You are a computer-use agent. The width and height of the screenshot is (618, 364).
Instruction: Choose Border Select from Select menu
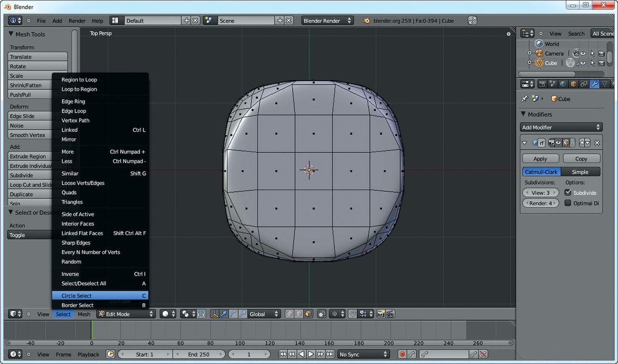(100, 305)
